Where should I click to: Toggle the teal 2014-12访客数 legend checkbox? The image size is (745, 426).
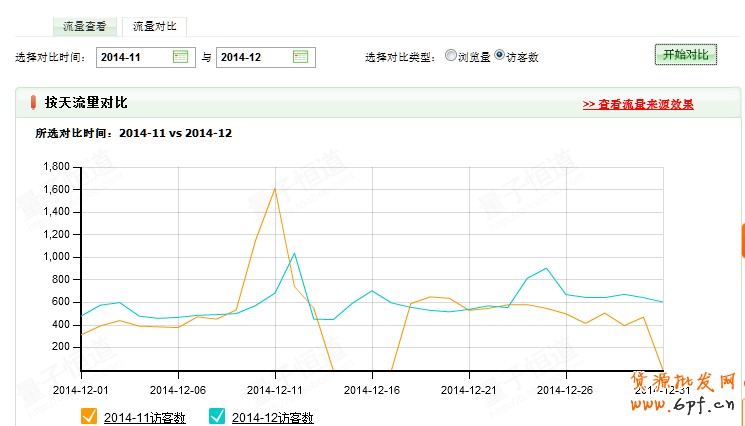[x=217, y=416]
